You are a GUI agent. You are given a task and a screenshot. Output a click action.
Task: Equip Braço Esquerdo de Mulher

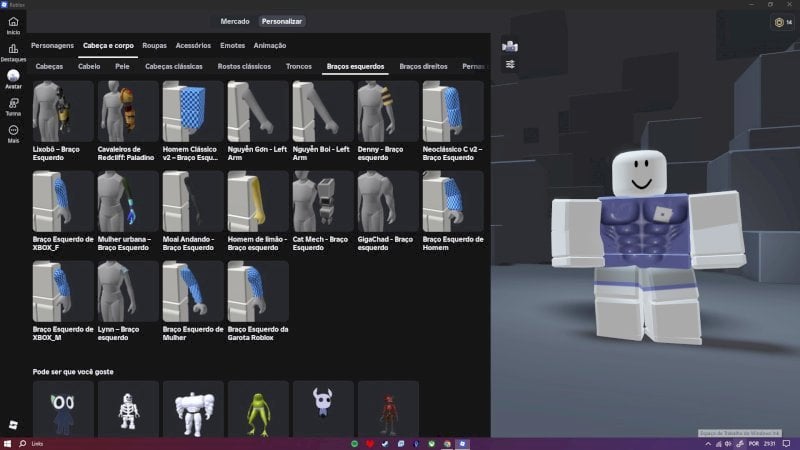[193, 291]
